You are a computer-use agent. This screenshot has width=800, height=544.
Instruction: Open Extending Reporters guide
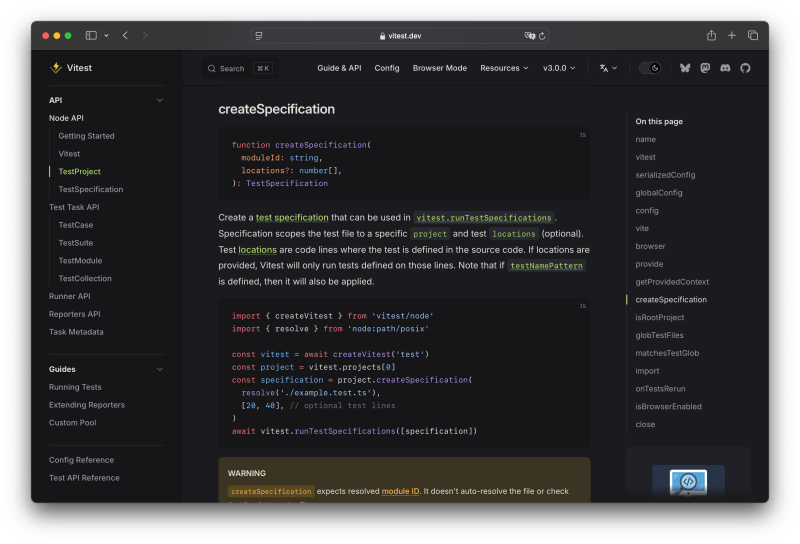[x=87, y=405]
